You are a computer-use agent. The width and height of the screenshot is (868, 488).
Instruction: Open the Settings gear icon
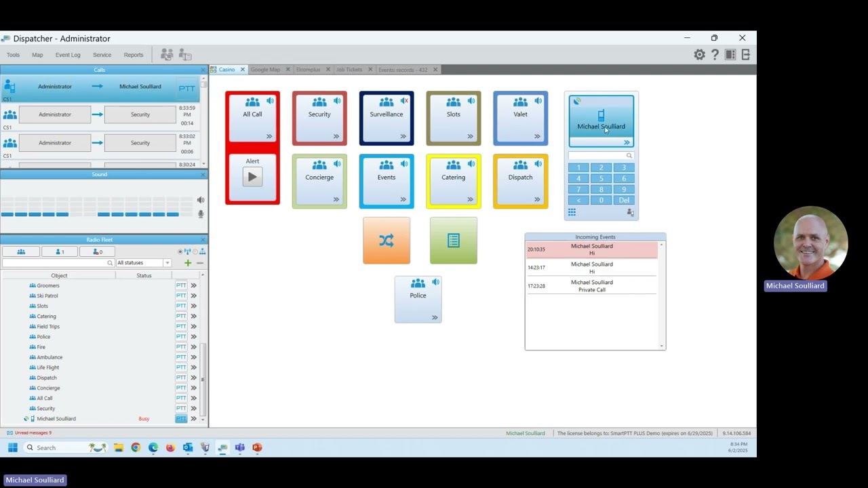[x=699, y=55]
